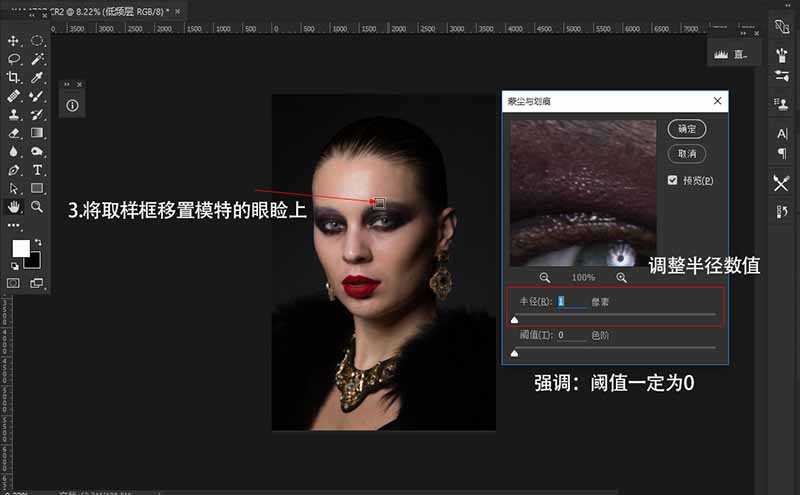Activate the Hand tool

click(x=14, y=206)
